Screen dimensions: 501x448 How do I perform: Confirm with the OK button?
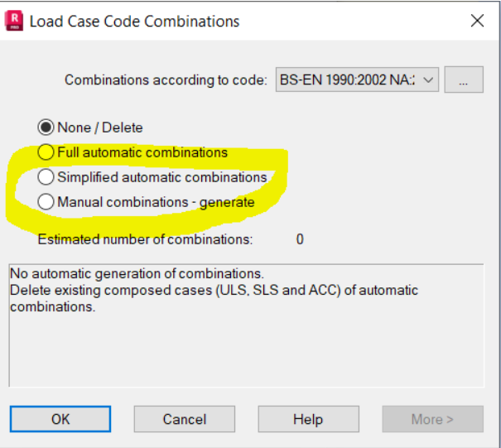[60, 419]
